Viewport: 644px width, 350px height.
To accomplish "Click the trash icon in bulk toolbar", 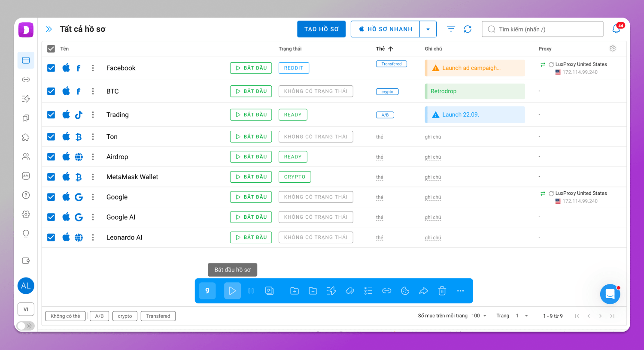I will tap(442, 291).
